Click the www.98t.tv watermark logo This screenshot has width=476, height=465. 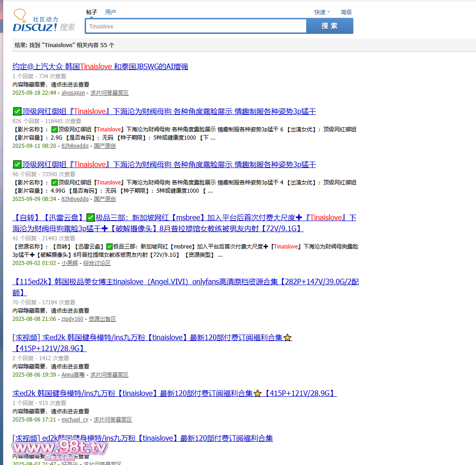coord(59,448)
